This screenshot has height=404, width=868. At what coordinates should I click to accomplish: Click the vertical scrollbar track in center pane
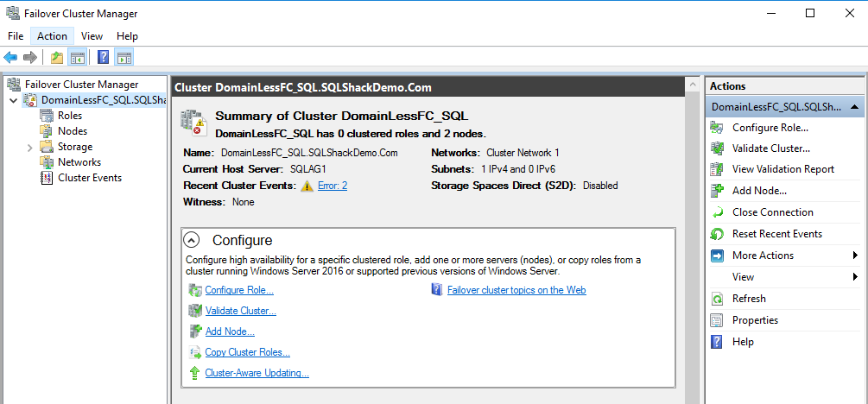(692, 248)
